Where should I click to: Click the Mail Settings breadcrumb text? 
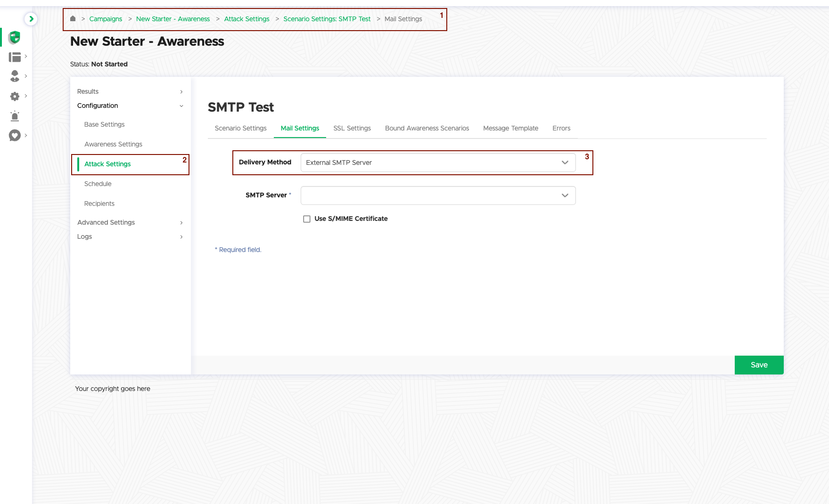(x=403, y=19)
